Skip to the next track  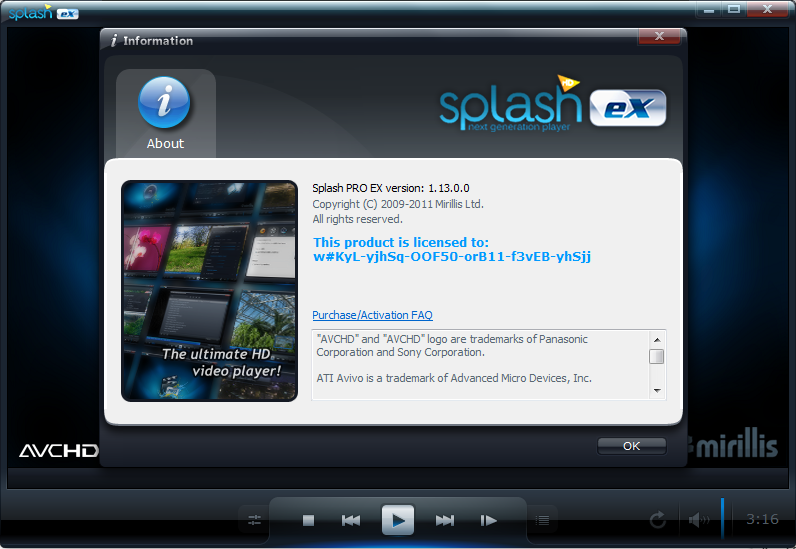(445, 520)
